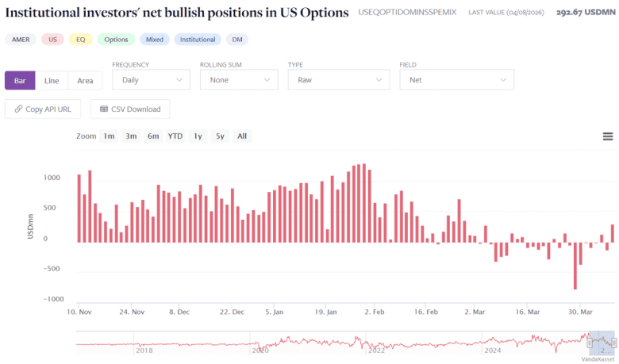619x364 pixels.
Task: Switch chart type to Area
Action: (85, 80)
